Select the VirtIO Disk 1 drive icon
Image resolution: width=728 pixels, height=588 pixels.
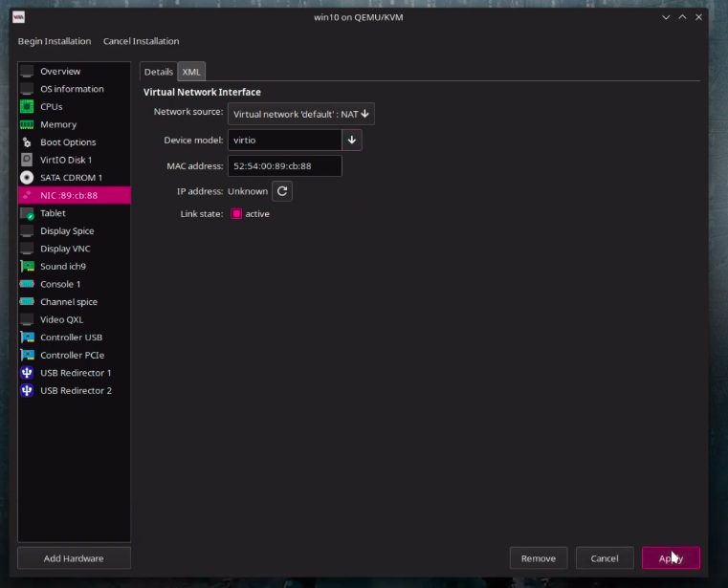(x=27, y=160)
